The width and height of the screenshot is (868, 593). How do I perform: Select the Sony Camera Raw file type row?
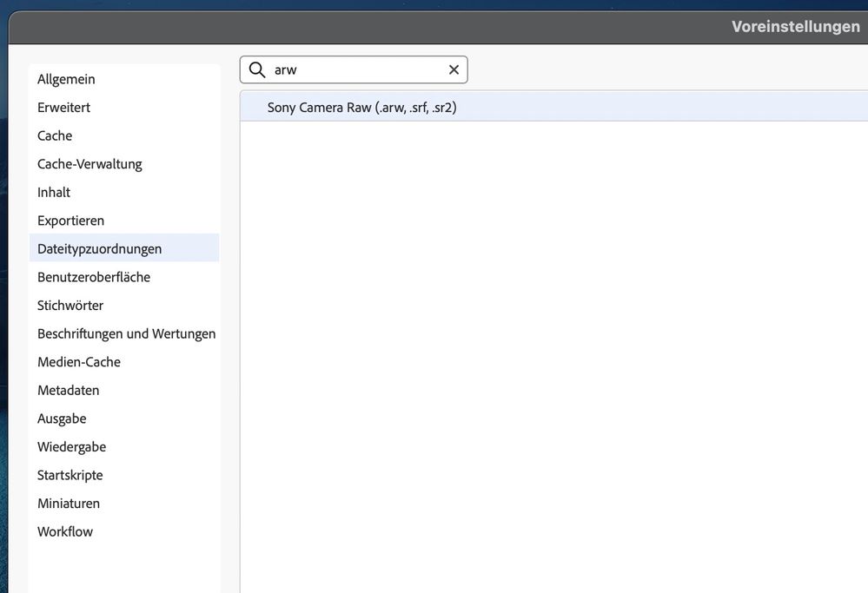(x=362, y=107)
